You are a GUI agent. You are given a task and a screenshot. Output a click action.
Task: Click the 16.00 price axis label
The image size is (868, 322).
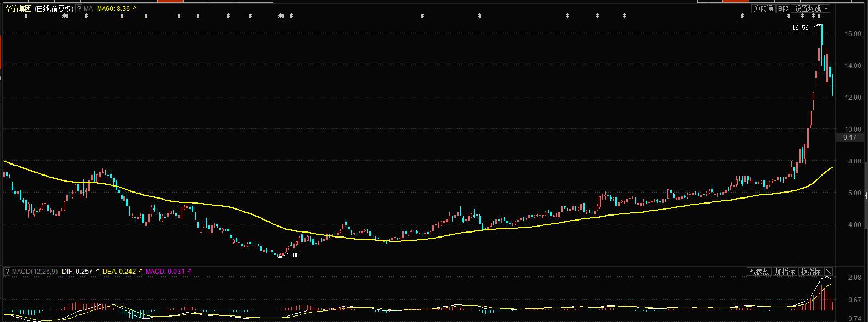click(x=853, y=34)
